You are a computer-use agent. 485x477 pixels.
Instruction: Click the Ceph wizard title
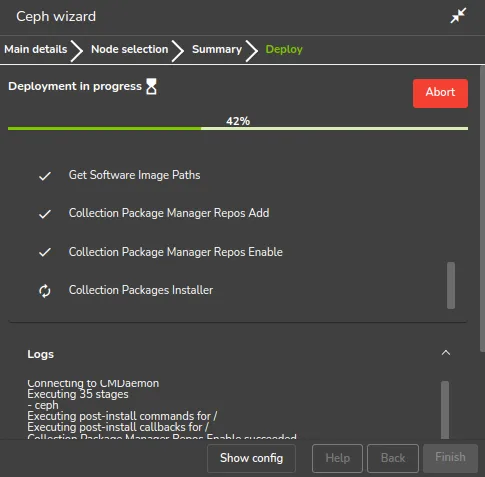click(56, 16)
